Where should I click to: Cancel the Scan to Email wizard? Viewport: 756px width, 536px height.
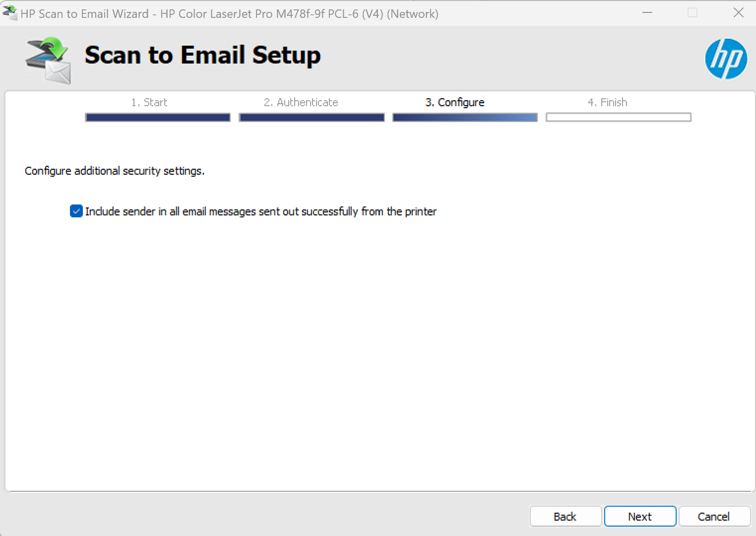pos(714,516)
